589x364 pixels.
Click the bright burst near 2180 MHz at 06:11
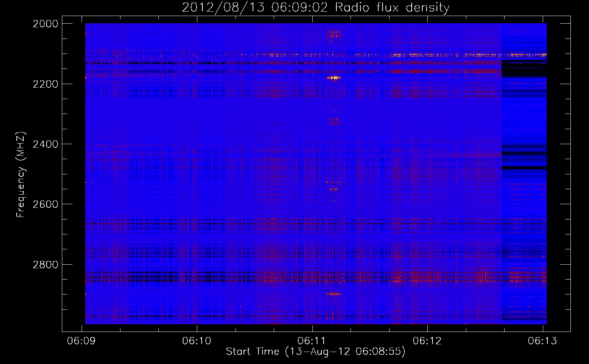333,78
